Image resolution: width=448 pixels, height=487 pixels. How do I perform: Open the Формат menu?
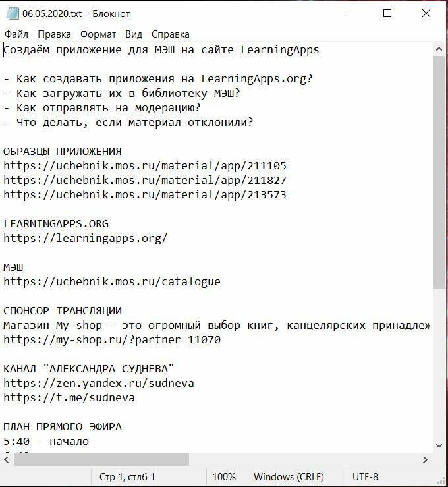[x=98, y=34]
